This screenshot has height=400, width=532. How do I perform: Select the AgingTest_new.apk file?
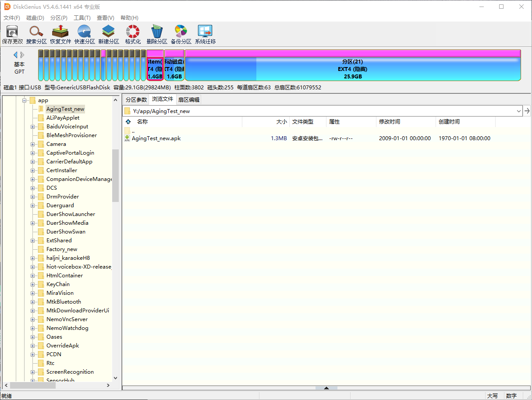tap(156, 138)
